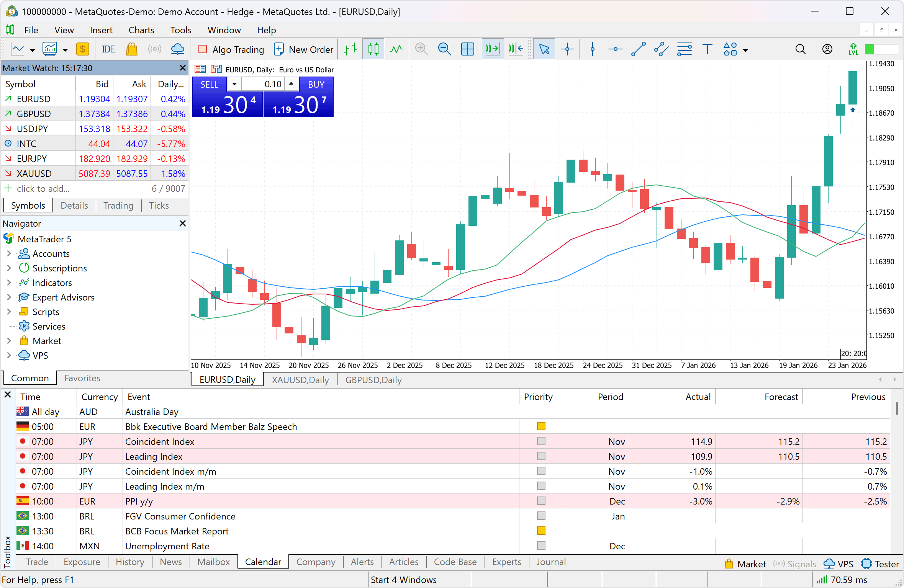Expand the Indicators tree node
This screenshot has width=904, height=588.
pos(9,283)
